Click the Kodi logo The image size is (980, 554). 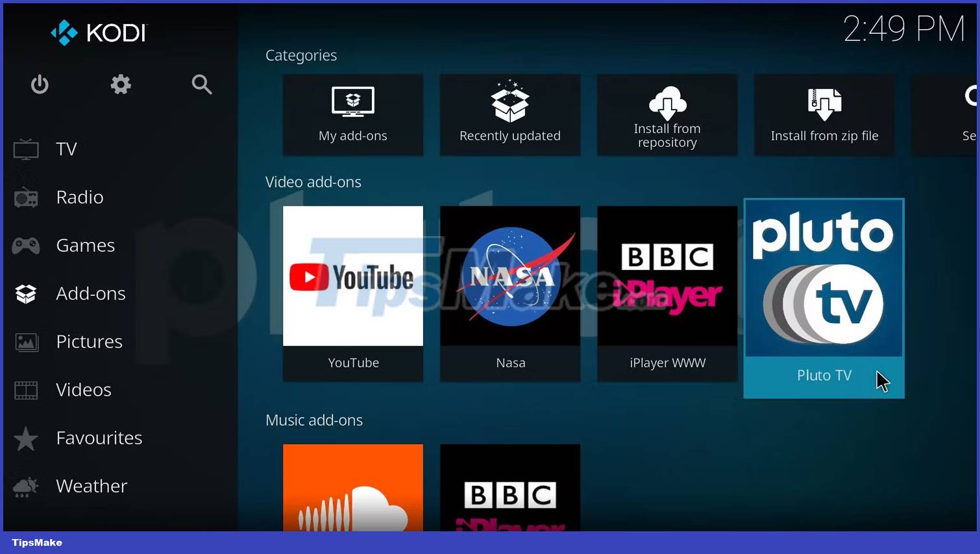pos(99,32)
